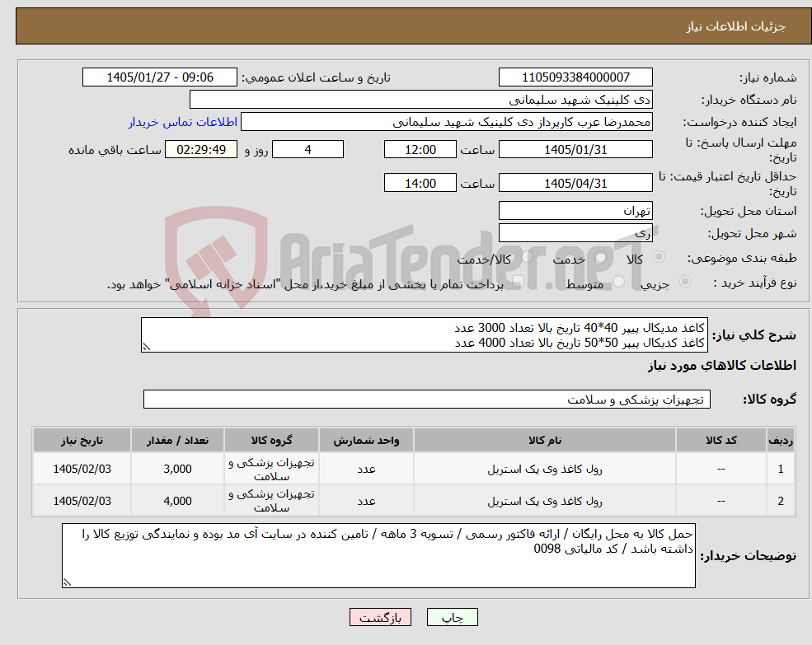The width and height of the screenshot is (812, 645).
Task: Click the requester field محمدرضا عرب
Action: click(x=446, y=122)
